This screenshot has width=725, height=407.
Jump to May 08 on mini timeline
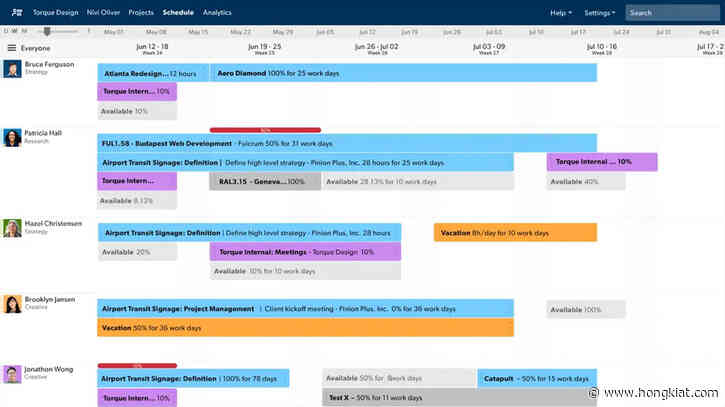(156, 32)
